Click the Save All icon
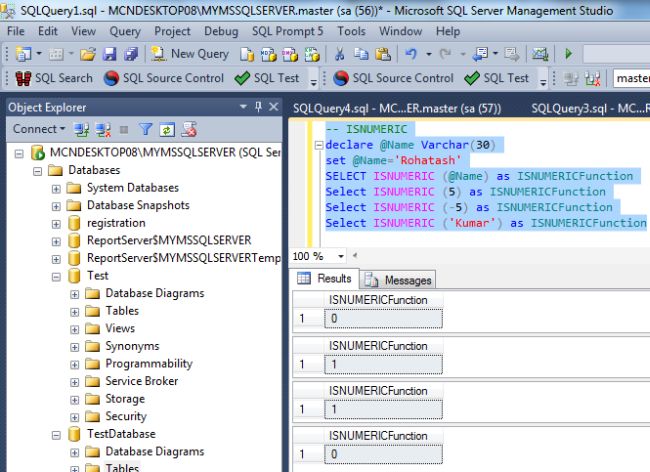The height and width of the screenshot is (472, 650). 131,54
